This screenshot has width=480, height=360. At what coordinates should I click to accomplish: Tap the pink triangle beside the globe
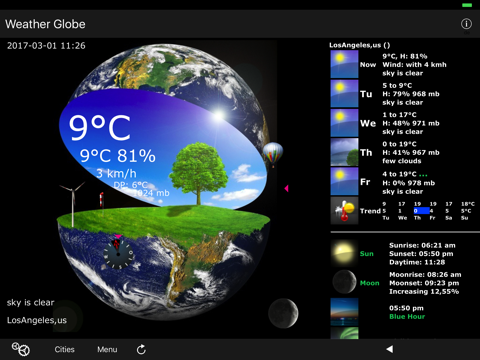(x=286, y=188)
